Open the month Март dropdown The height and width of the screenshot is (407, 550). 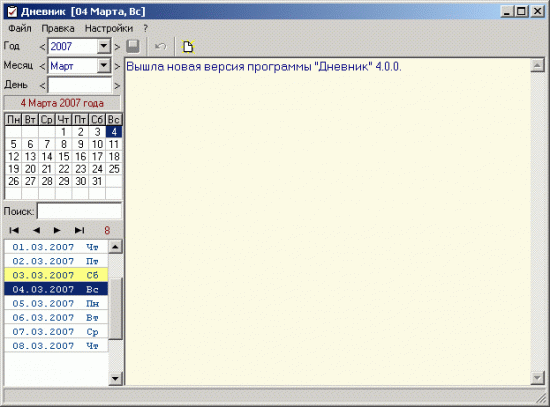pos(104,66)
